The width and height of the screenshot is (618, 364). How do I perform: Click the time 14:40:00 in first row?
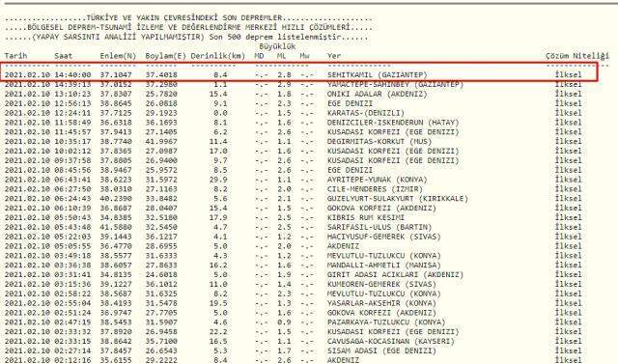pos(72,75)
